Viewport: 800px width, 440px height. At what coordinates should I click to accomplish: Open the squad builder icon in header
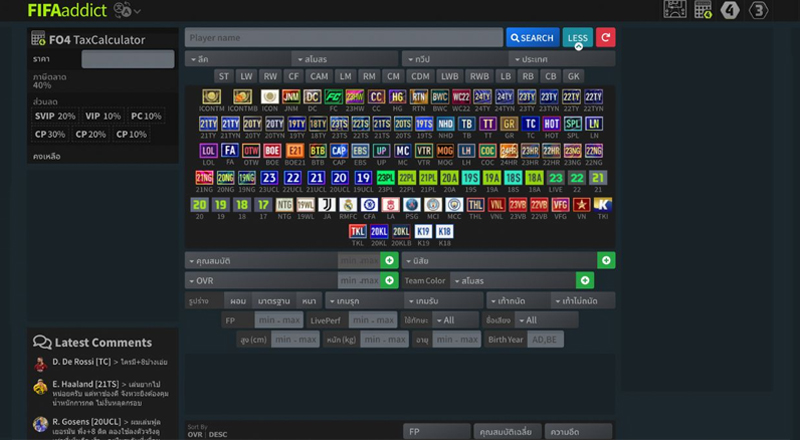pyautogui.click(x=674, y=11)
